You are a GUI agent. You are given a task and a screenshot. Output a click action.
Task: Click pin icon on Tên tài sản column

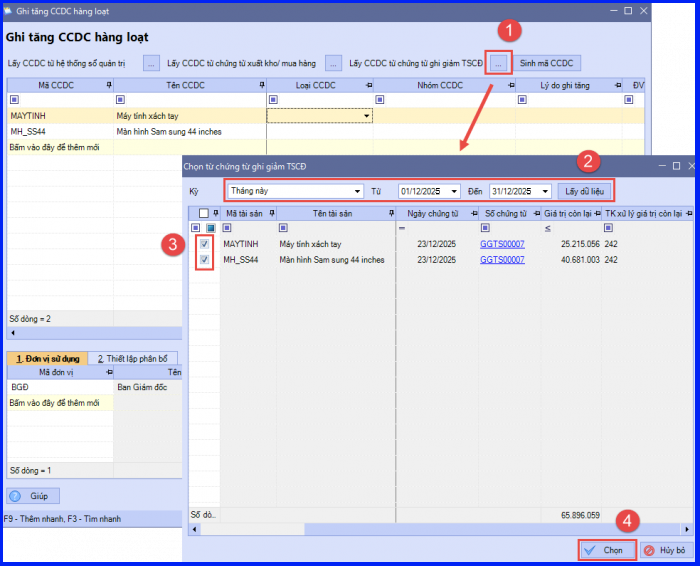click(x=389, y=213)
